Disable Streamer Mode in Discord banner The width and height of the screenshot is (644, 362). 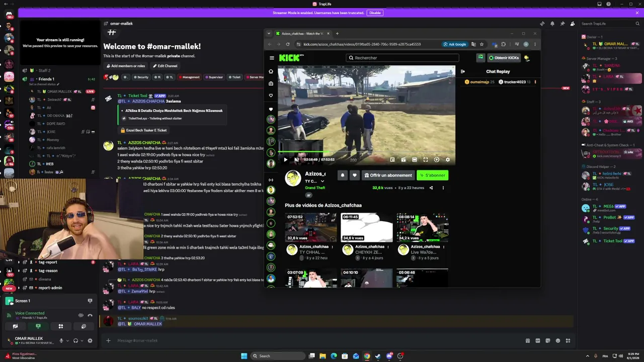[375, 13]
